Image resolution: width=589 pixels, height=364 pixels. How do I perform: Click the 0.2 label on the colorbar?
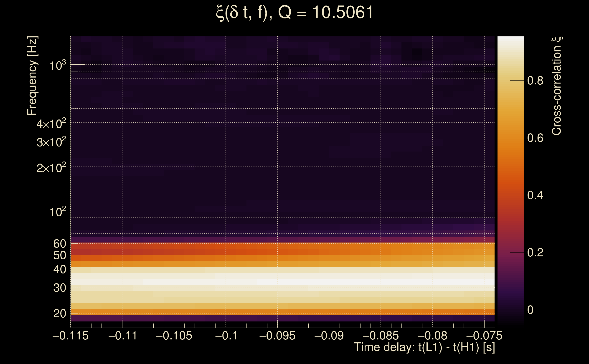click(x=535, y=253)
